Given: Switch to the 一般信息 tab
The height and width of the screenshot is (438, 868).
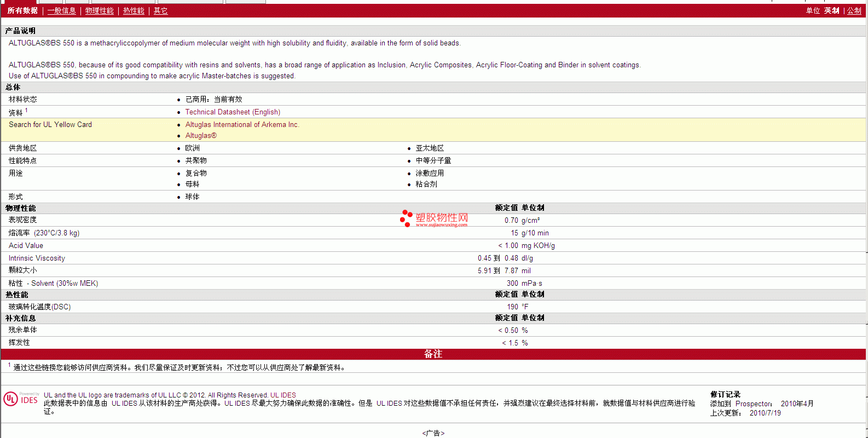Looking at the screenshot, I should pyautogui.click(x=61, y=10).
